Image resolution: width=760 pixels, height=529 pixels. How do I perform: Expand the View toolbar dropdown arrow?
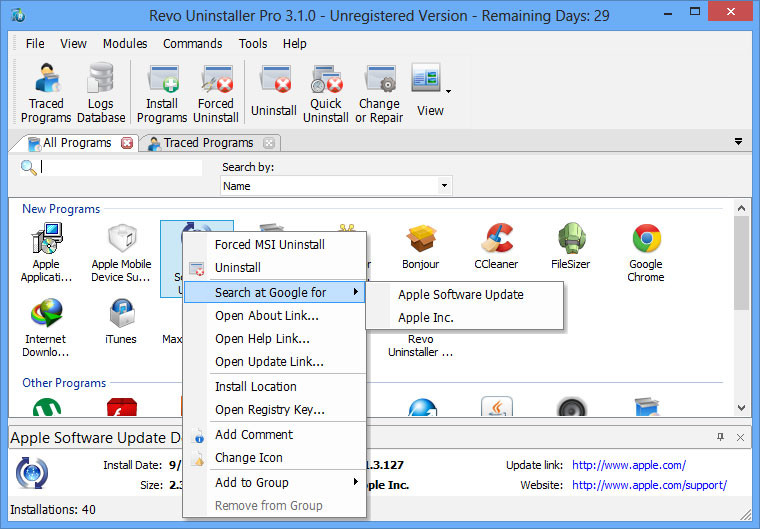coord(449,91)
